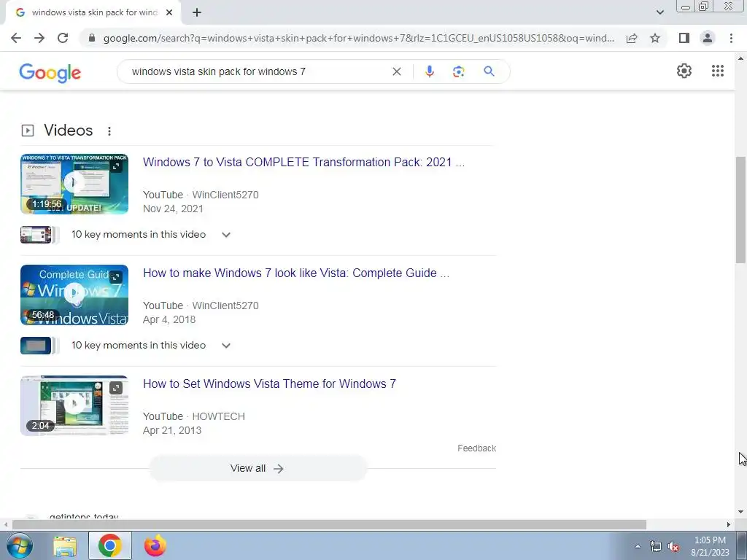Share this page via address bar icon
747x560 pixels.
(632, 38)
